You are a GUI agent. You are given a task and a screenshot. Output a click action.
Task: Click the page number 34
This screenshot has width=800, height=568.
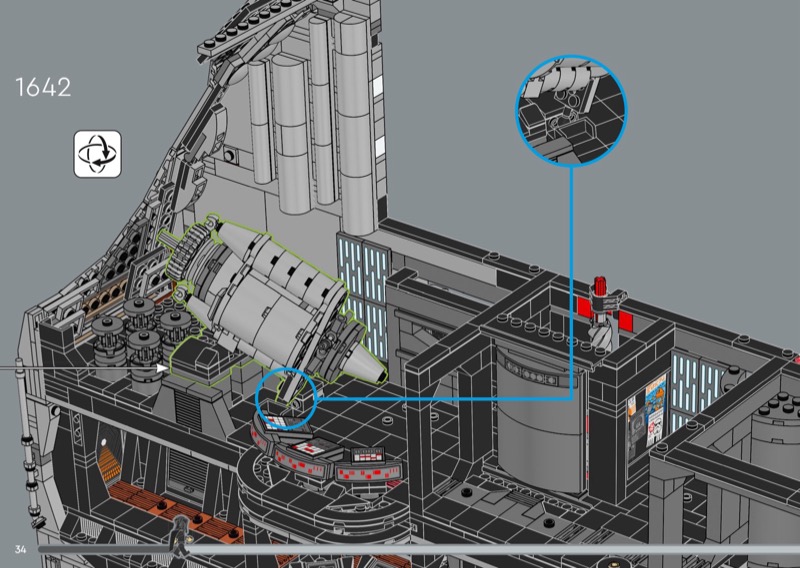click(x=20, y=550)
